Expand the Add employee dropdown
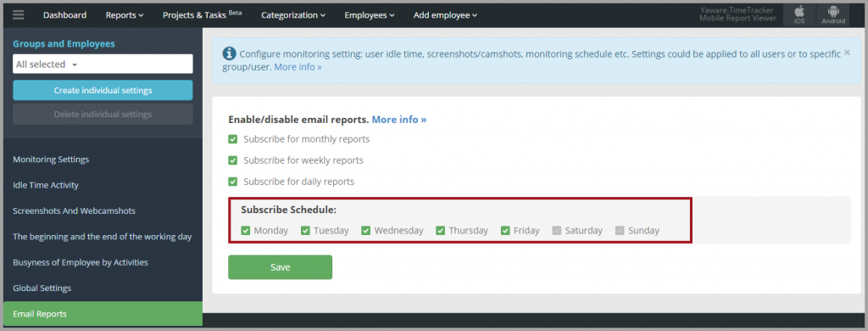868x331 pixels. pyautogui.click(x=445, y=15)
